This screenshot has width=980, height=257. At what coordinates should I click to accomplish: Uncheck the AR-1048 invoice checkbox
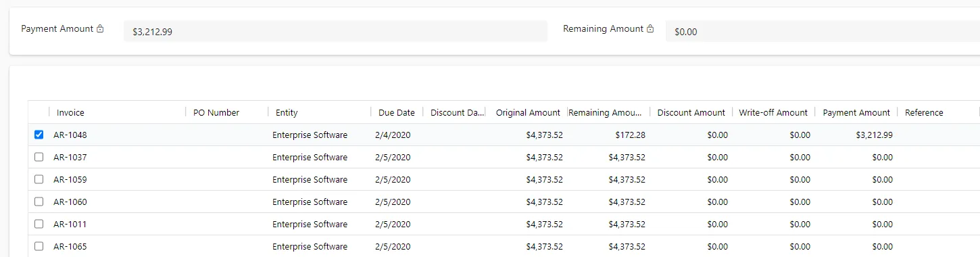(39, 135)
